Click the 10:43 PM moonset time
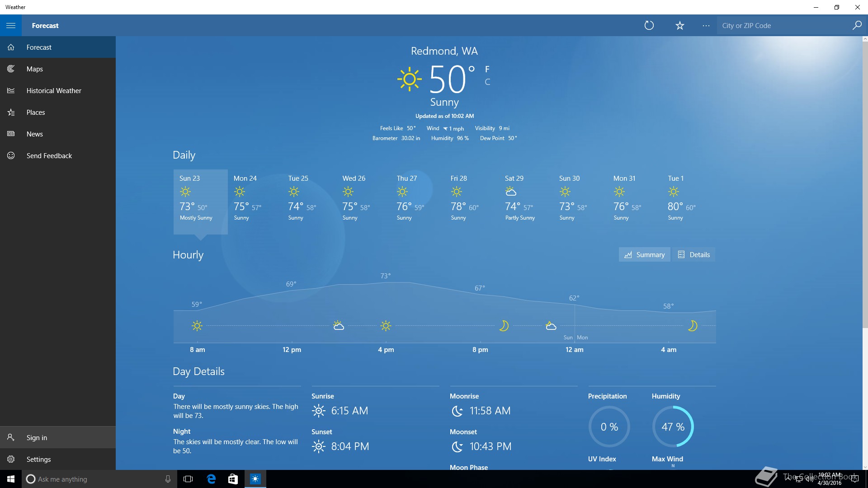This screenshot has width=868, height=488. pyautogui.click(x=491, y=446)
